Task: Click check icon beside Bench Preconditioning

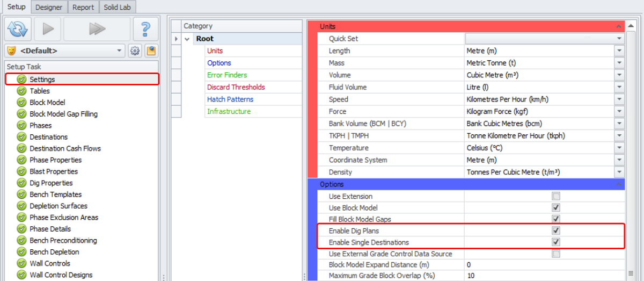Action: [21, 241]
